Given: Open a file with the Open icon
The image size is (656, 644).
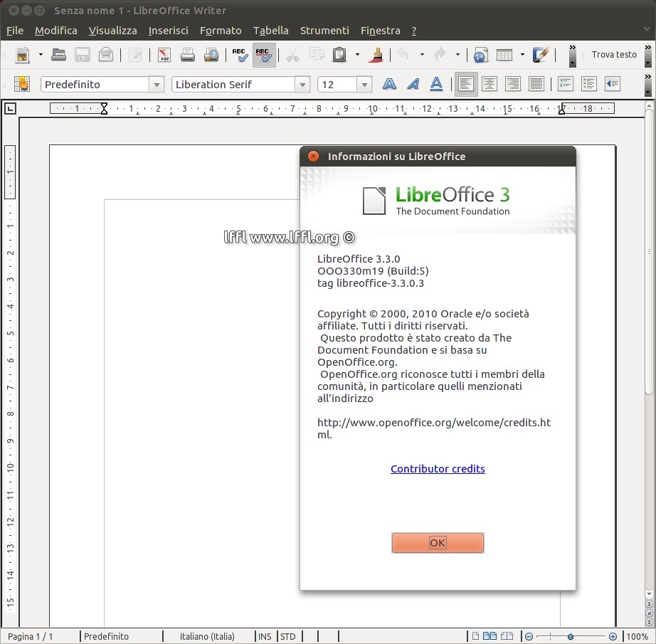Looking at the screenshot, I should tap(58, 55).
